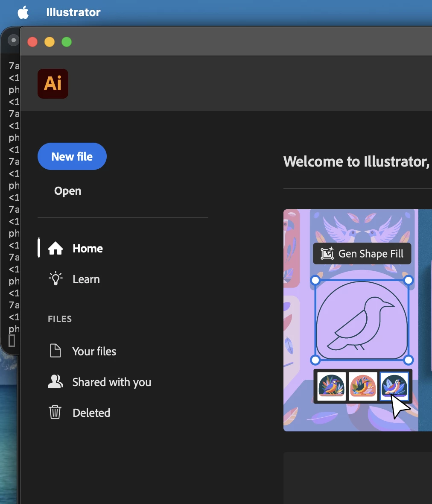Open Shared with you files

pyautogui.click(x=111, y=382)
